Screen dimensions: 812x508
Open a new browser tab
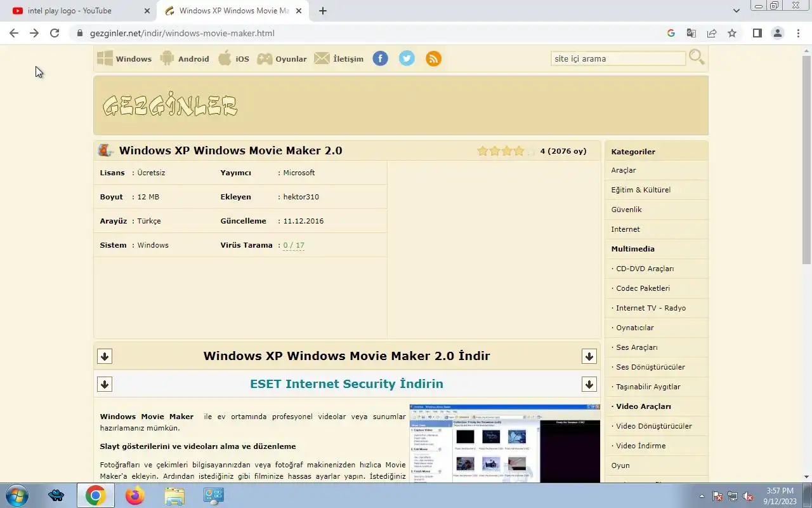click(x=323, y=11)
